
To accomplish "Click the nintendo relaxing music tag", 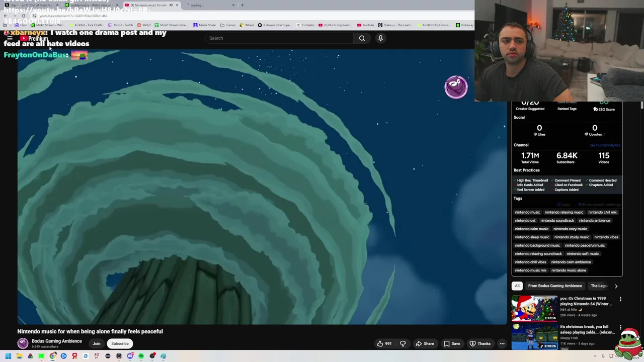I will [564, 212].
